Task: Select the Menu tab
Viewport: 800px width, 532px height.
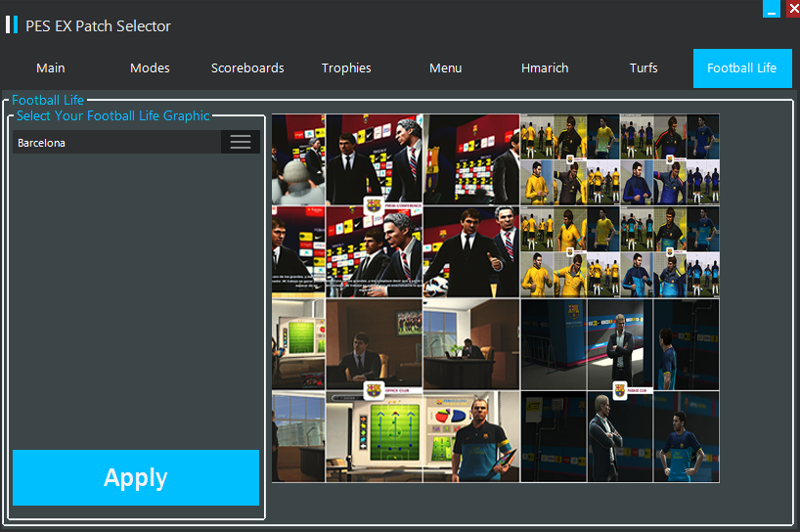Action: tap(445, 68)
